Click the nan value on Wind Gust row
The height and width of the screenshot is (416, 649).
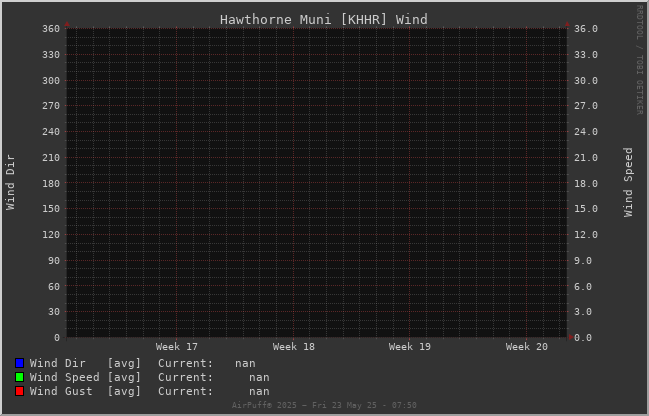pos(259,391)
